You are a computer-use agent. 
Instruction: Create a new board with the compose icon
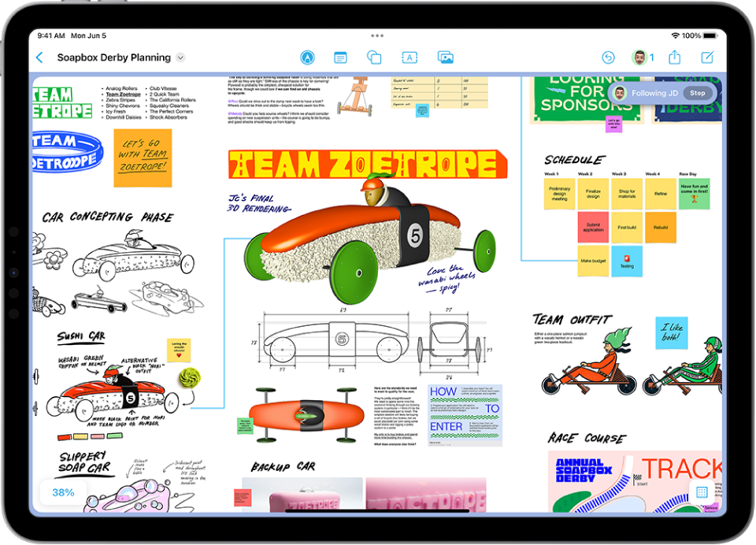click(x=705, y=57)
